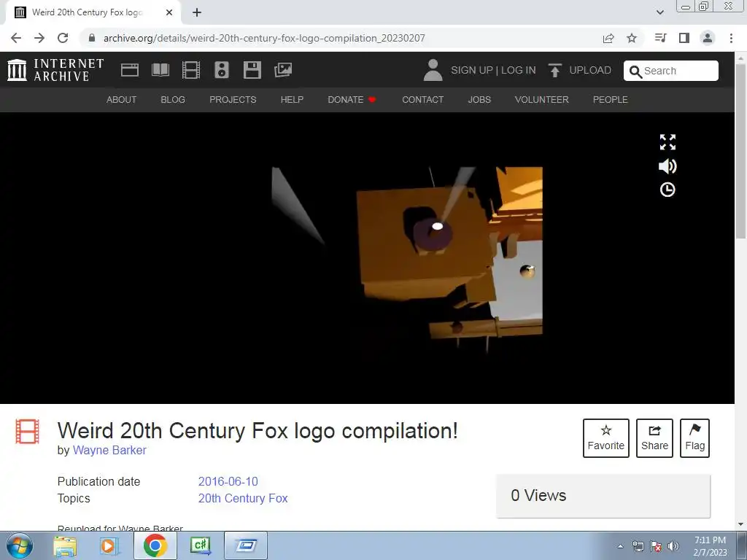This screenshot has width=747, height=560.
Task: Open the Images icon in navbar
Action: point(283,70)
